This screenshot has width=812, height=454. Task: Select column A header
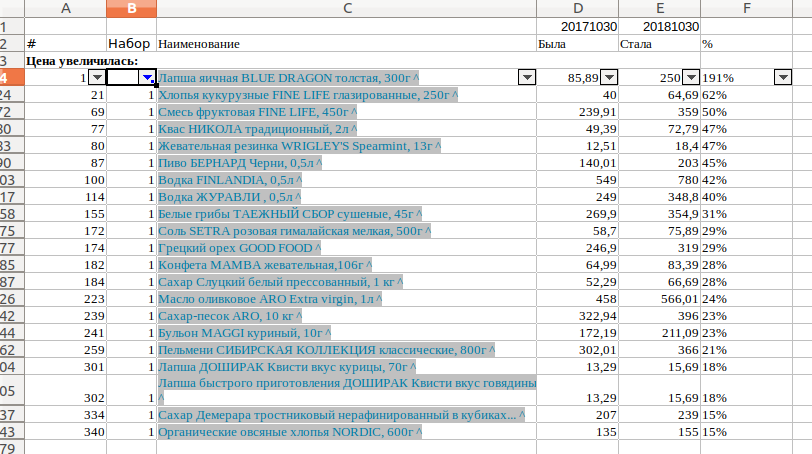(66, 8)
